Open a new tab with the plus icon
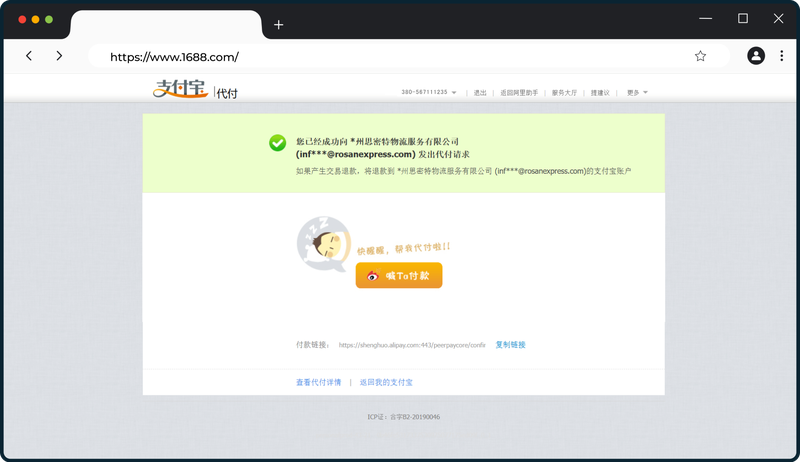This screenshot has height=462, width=800. 279,24
